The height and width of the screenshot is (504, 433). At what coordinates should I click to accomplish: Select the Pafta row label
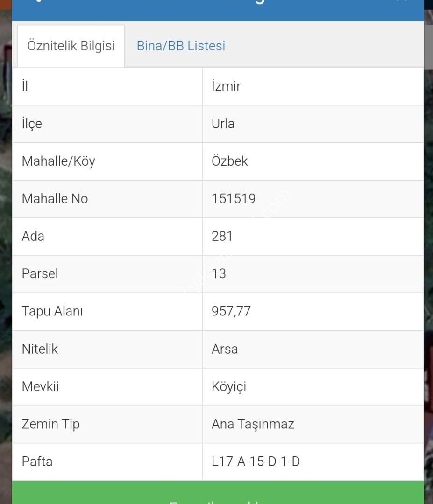coord(37,462)
